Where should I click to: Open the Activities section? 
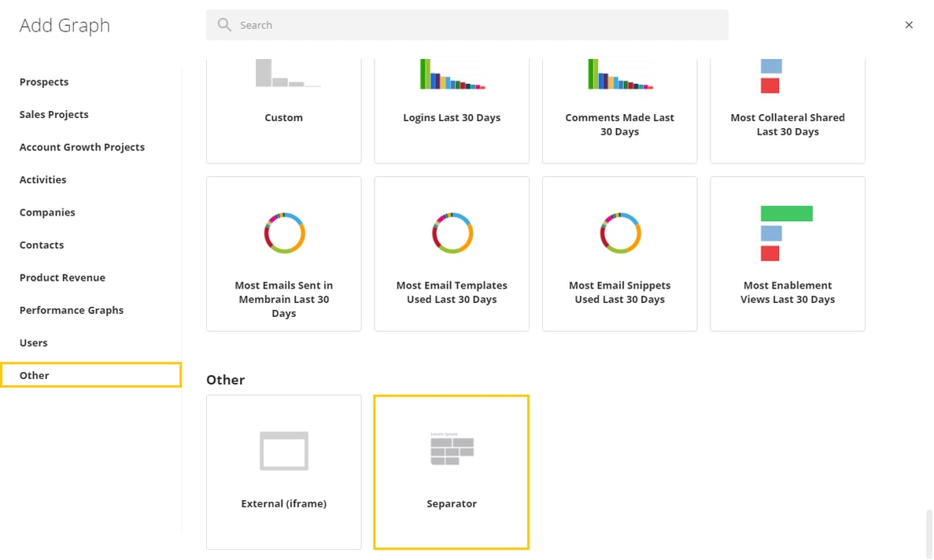tap(42, 179)
